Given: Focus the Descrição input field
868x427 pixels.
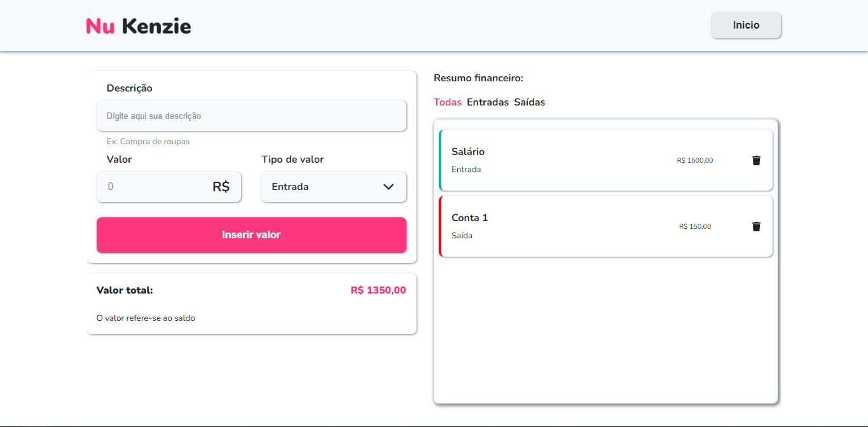Looking at the screenshot, I should click(251, 116).
